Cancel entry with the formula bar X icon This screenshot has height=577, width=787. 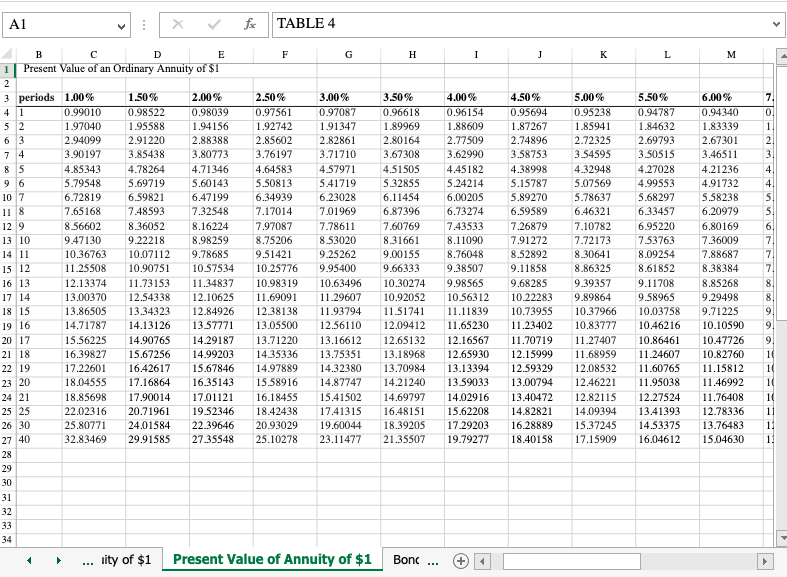pyautogui.click(x=178, y=24)
